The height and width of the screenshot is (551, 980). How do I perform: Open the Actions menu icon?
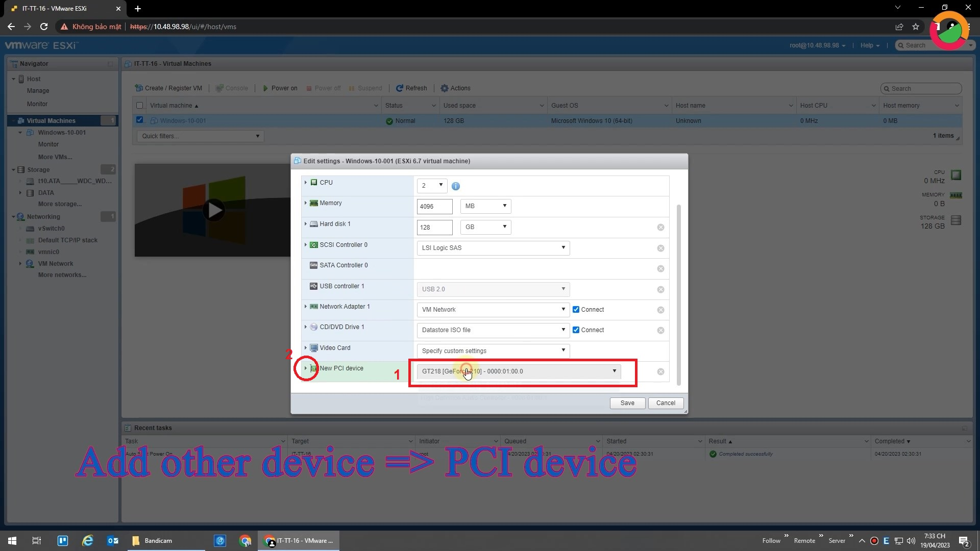coord(445,88)
